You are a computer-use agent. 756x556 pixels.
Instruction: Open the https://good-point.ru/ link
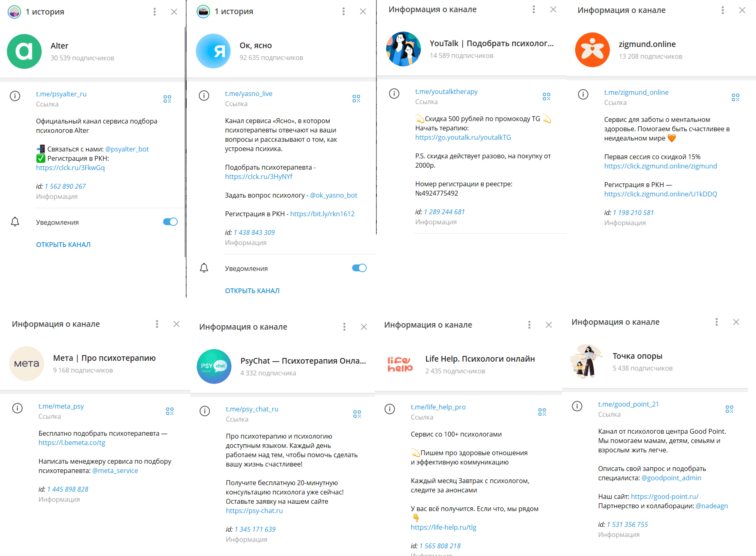point(665,496)
